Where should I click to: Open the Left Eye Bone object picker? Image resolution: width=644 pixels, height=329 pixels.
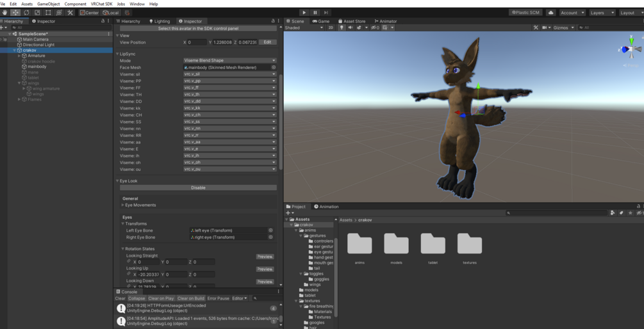coord(270,230)
